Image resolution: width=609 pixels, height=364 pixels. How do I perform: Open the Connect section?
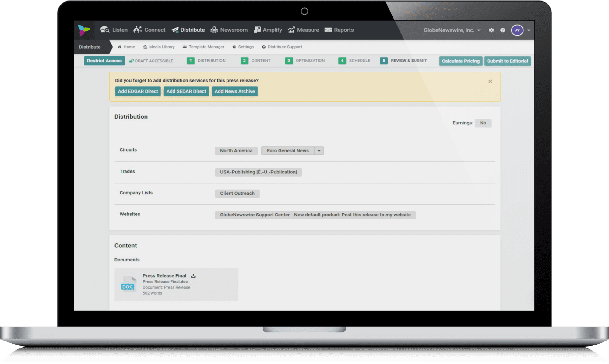click(x=149, y=30)
